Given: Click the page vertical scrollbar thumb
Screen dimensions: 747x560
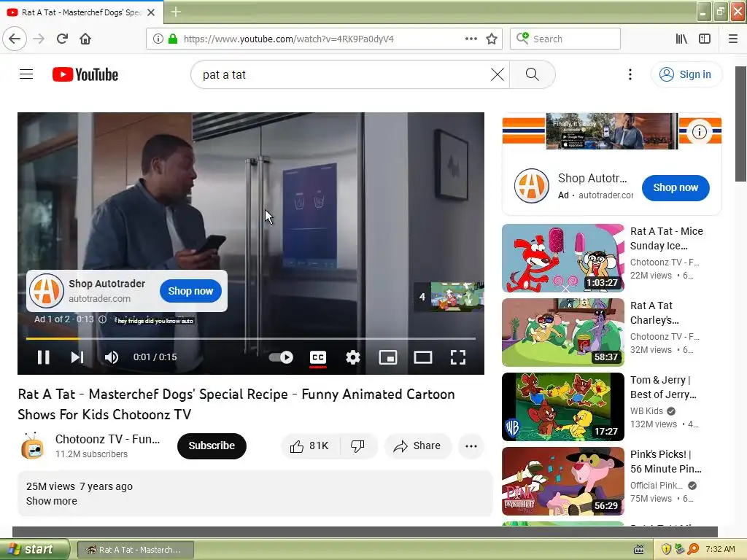Looking at the screenshot, I should point(740,124).
